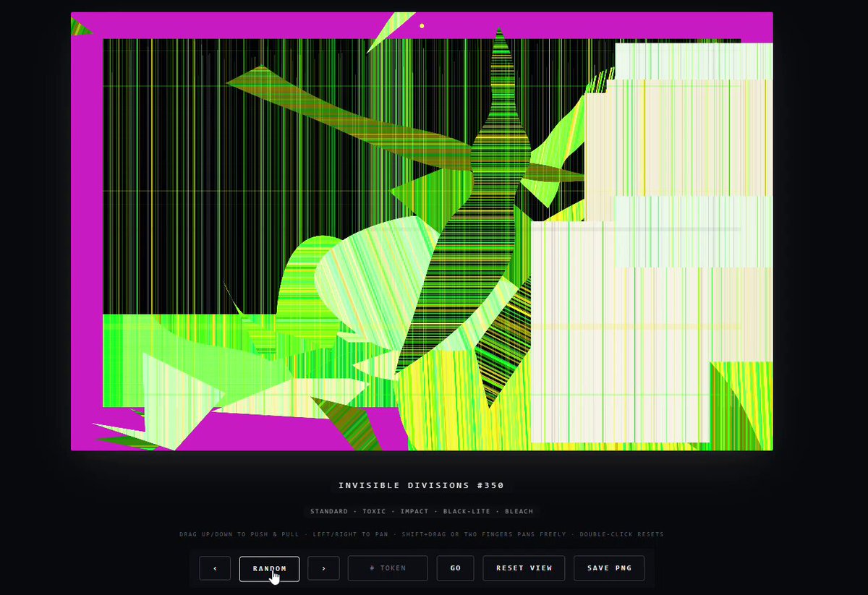Click the BLACK-LITE trait label

[467, 511]
